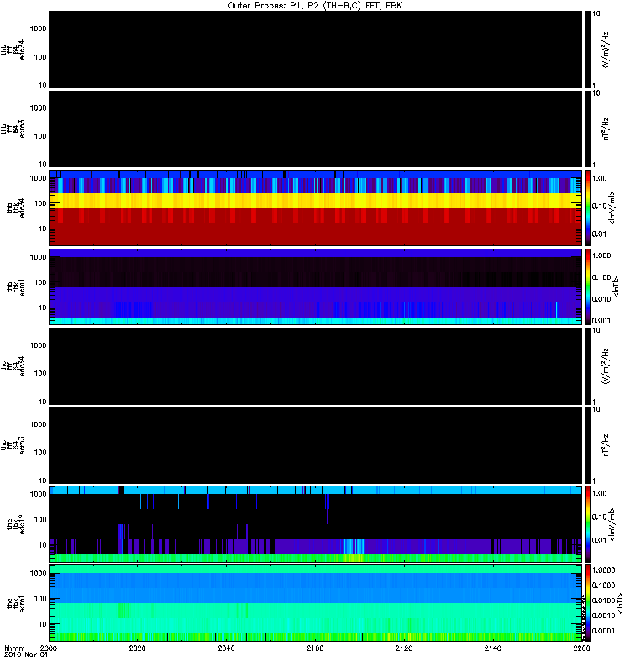Click the thc fbk edc12 filter bank panel
This screenshot has height=672, width=630.
click(315, 524)
